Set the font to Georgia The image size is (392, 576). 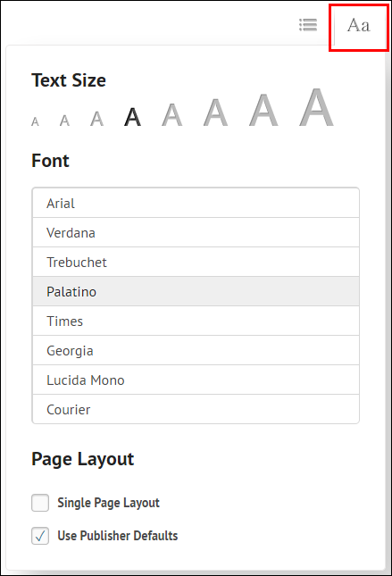tap(196, 350)
